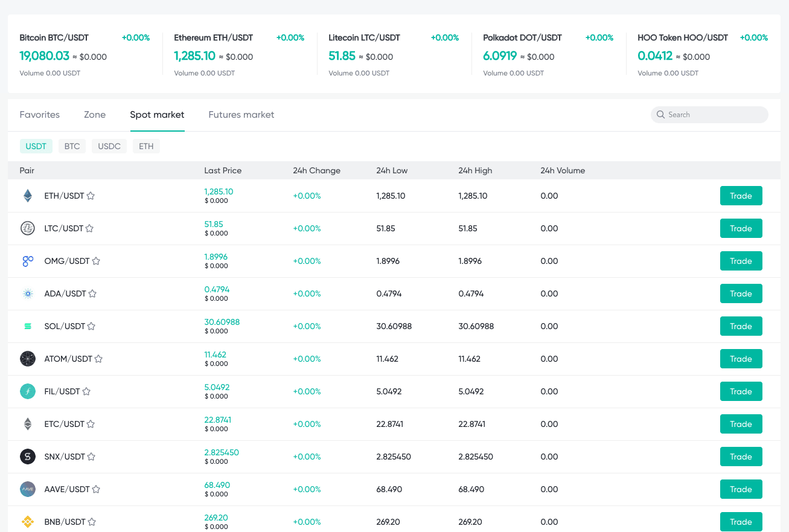Image resolution: width=789 pixels, height=532 pixels.
Task: Add SOL/USDT to favorites via star
Action: (92, 326)
